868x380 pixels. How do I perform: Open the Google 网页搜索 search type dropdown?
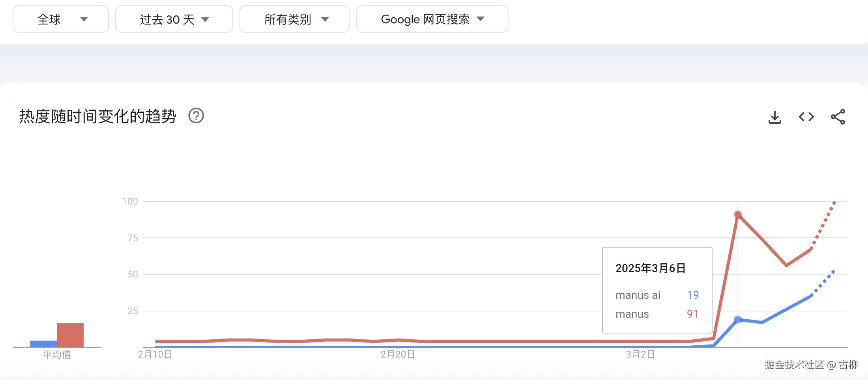pyautogui.click(x=432, y=19)
